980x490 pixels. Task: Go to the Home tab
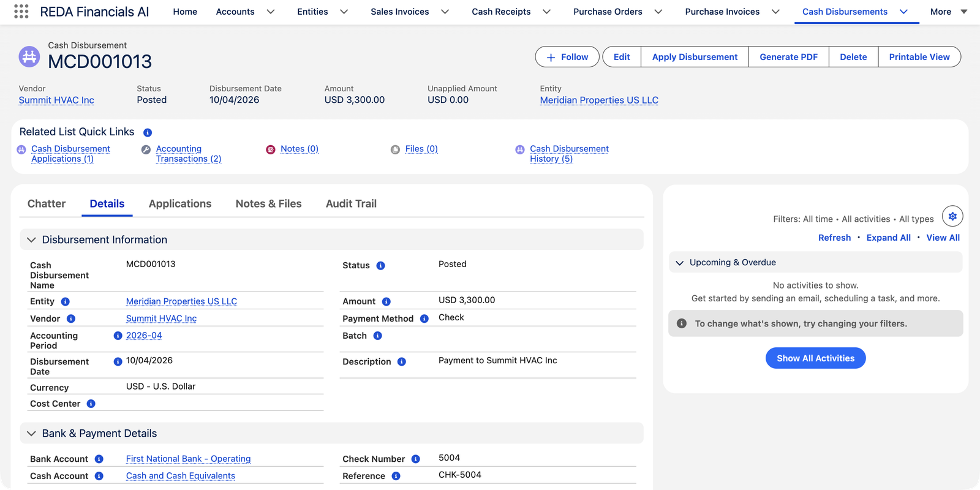click(x=185, y=12)
